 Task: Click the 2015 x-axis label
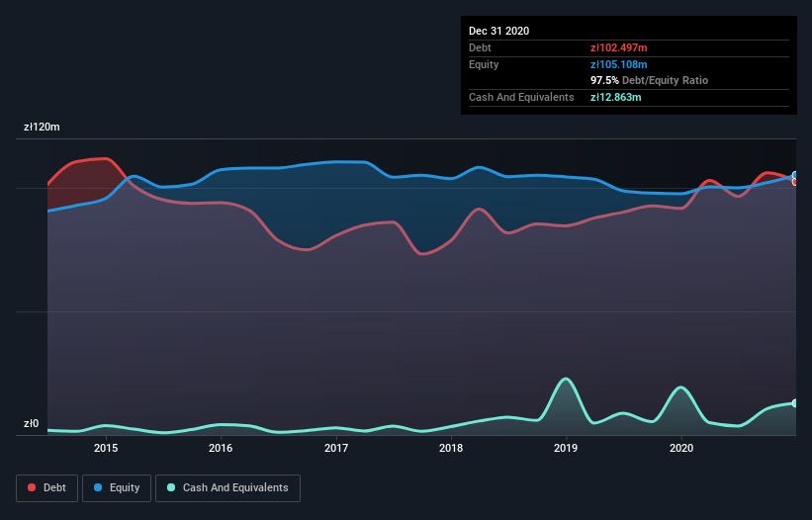(106, 448)
